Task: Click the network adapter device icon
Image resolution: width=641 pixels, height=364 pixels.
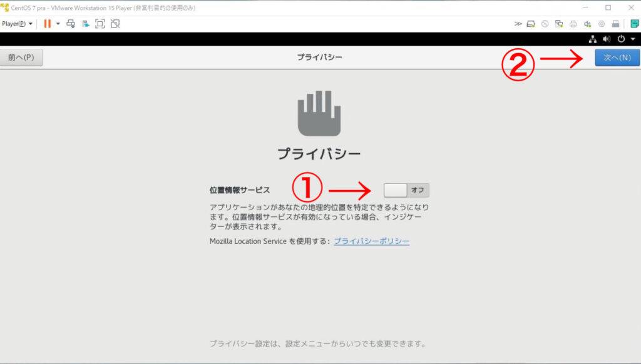Action: [559, 24]
